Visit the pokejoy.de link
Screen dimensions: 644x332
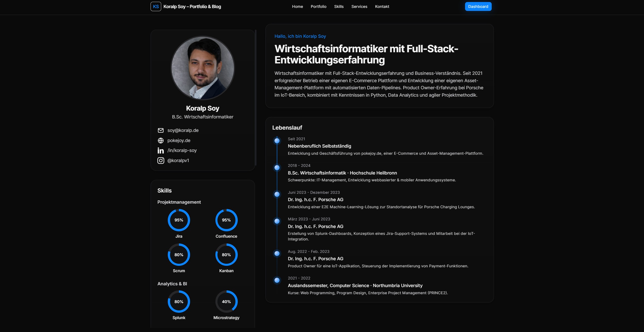(x=179, y=141)
